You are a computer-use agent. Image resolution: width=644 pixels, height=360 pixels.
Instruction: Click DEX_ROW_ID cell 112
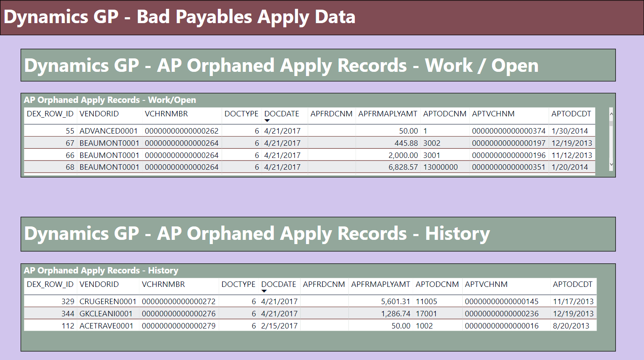point(68,326)
